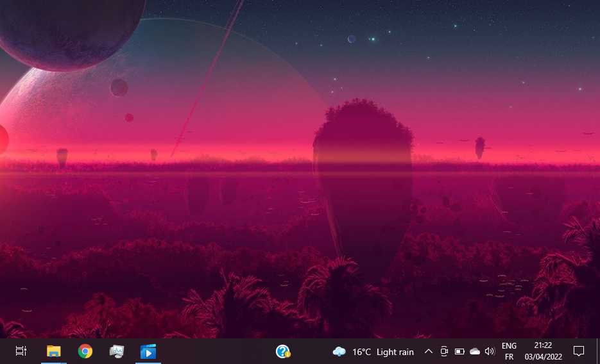Open Task View from the taskbar
Image resolution: width=600 pixels, height=364 pixels.
pyautogui.click(x=21, y=351)
